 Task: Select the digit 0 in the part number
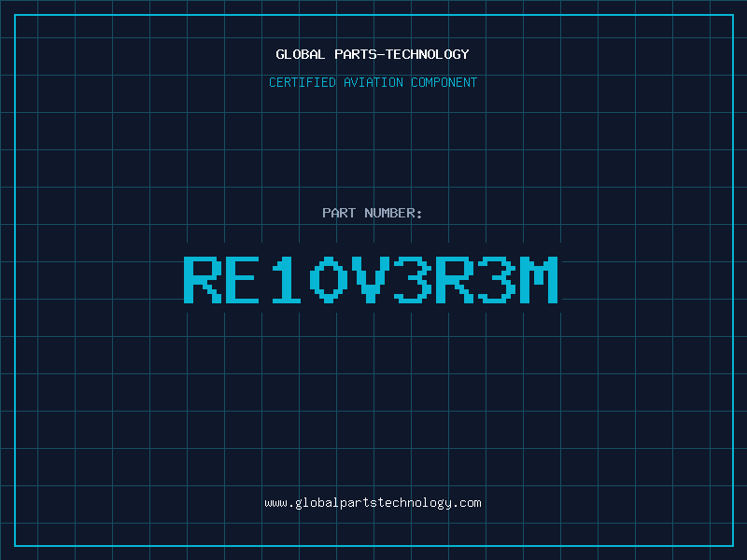tap(329, 279)
